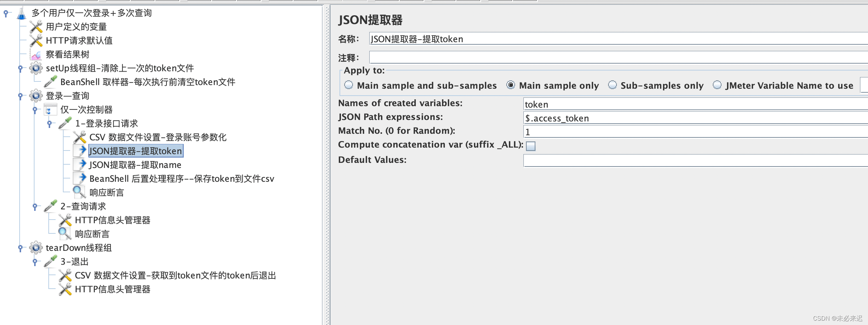Toggle Compute concatenation var checkbox
This screenshot has height=325, width=868.
[531, 146]
